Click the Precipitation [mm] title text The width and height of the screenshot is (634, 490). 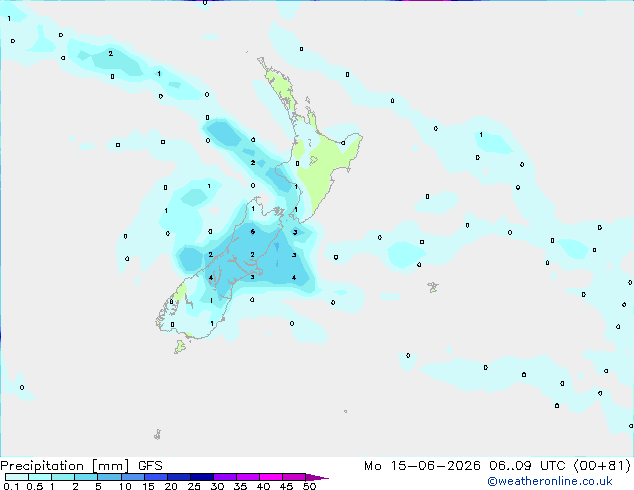(x=65, y=466)
